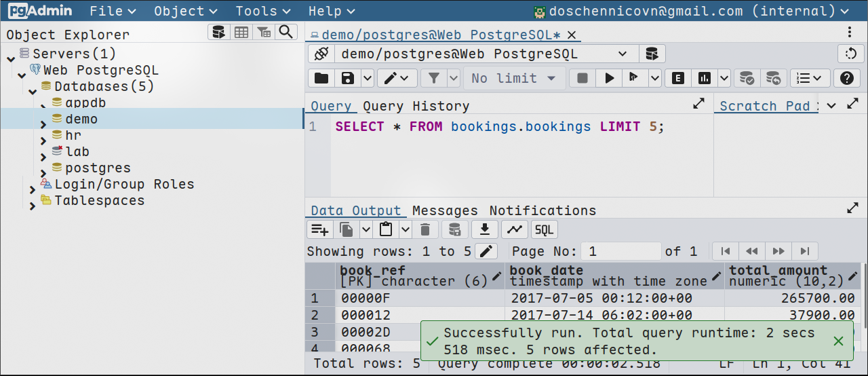Switch to the Query History tab
The height and width of the screenshot is (376, 868).
point(416,106)
